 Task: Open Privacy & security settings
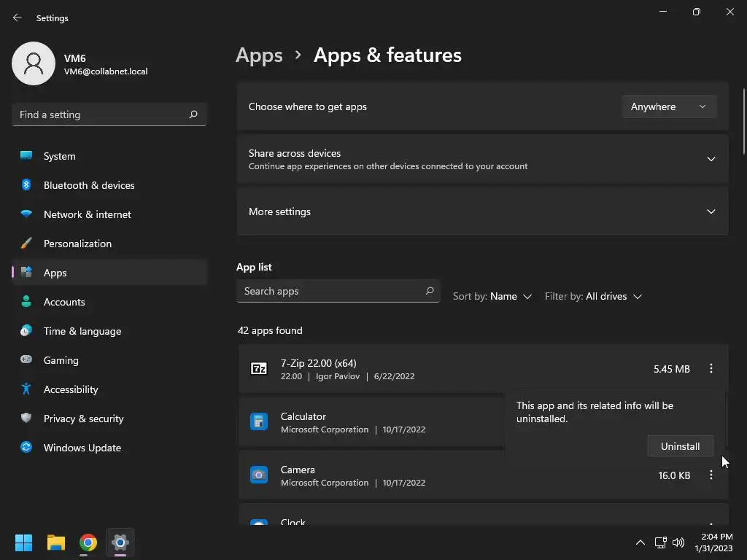83,419
